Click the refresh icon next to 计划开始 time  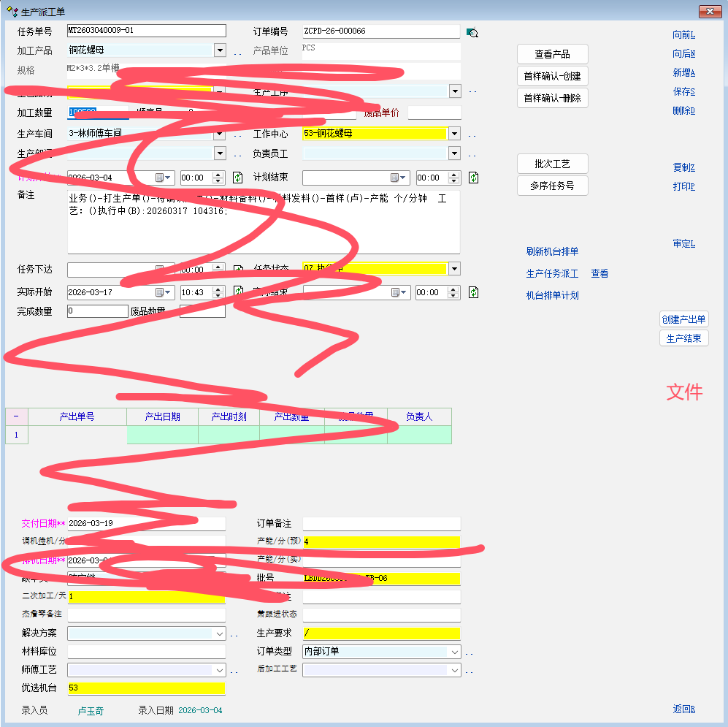click(x=237, y=178)
